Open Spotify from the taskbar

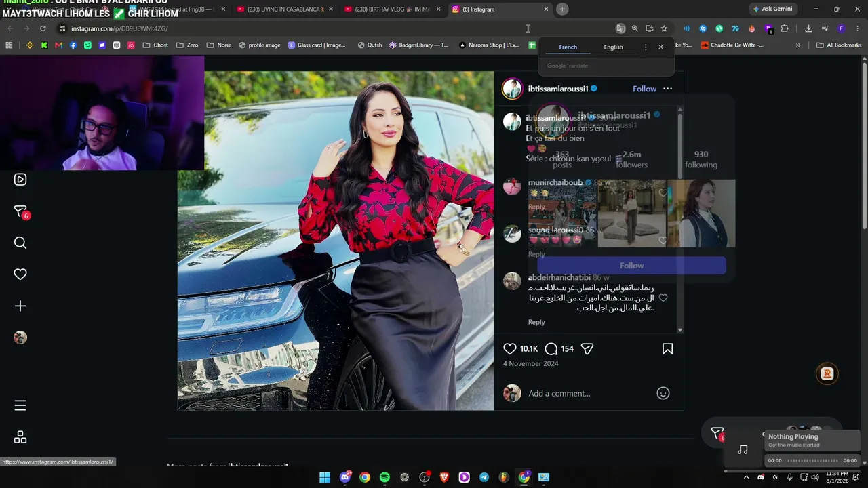click(x=384, y=477)
